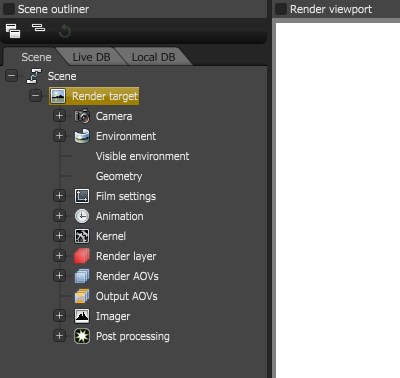The image size is (400, 378).
Task: Click the Animation clock icon
Action: (82, 216)
